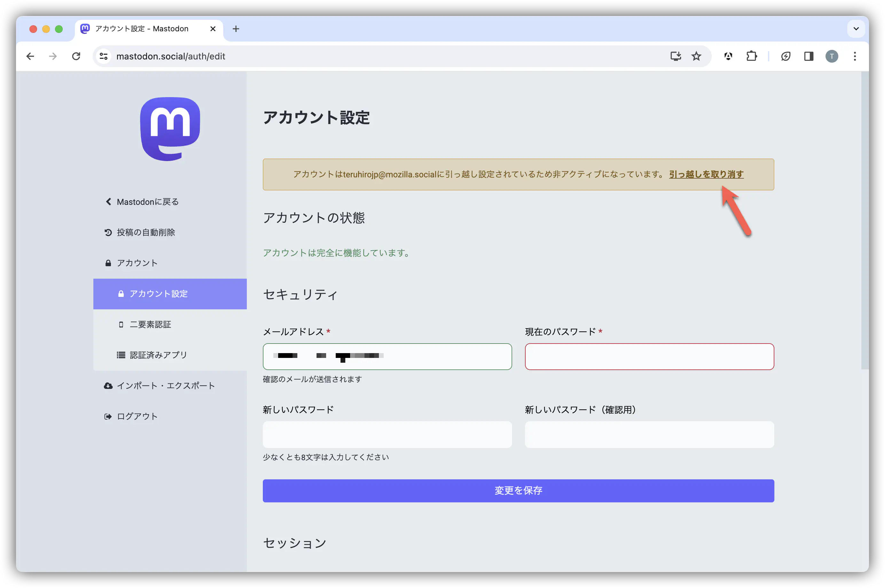Click the Mastodon logo in the sidebar
885x588 pixels.
[170, 129]
